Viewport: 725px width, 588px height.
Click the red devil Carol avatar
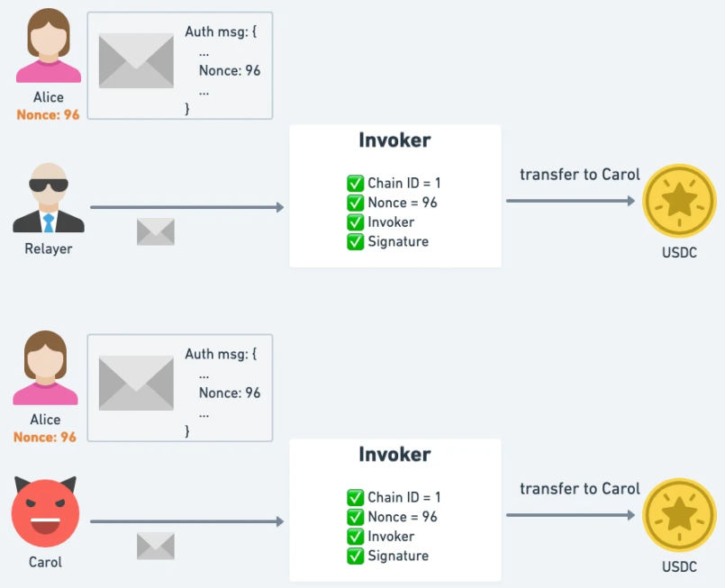45,512
